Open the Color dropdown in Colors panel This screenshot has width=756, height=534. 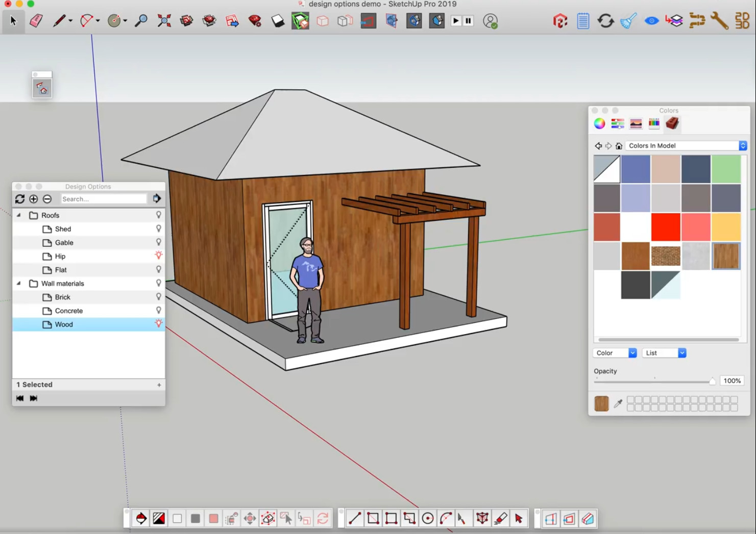pos(615,353)
